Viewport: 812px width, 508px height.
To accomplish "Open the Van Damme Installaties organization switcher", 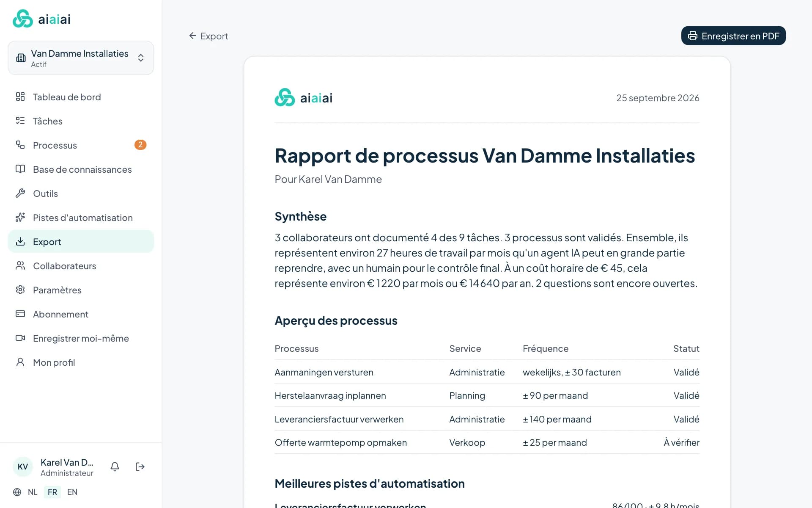I will [81, 58].
